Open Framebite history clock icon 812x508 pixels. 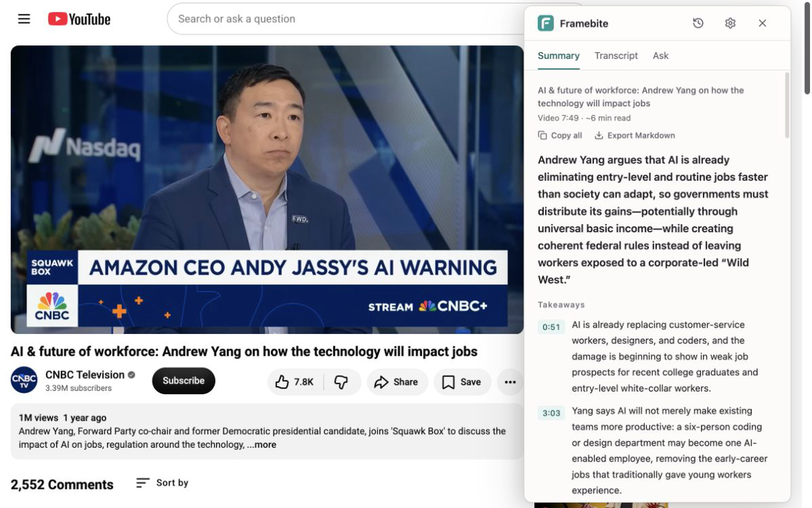click(698, 23)
